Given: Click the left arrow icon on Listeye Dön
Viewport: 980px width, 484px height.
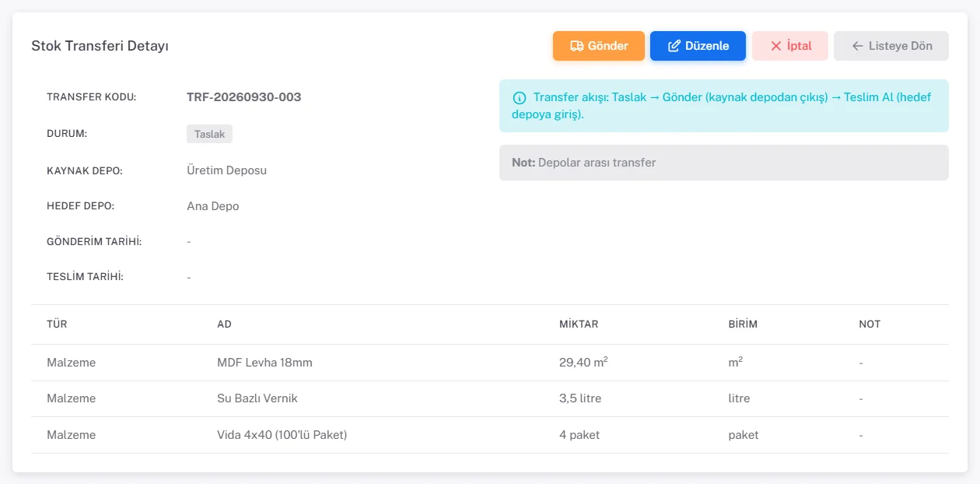Looking at the screenshot, I should click(857, 46).
